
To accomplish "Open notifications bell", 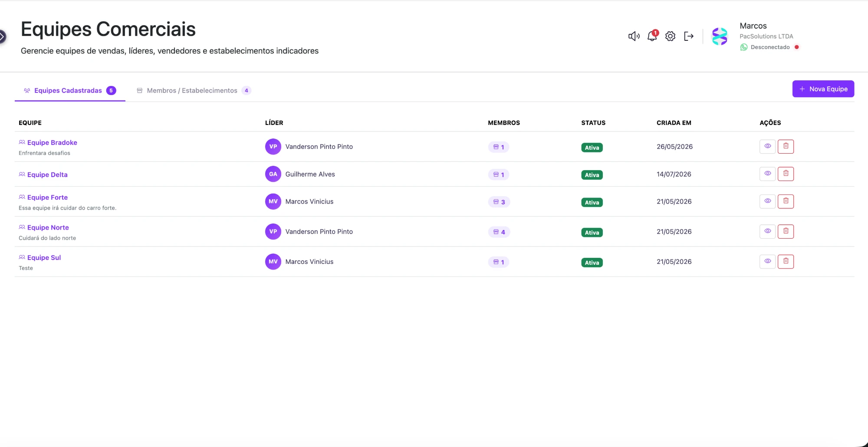I will tap(652, 36).
